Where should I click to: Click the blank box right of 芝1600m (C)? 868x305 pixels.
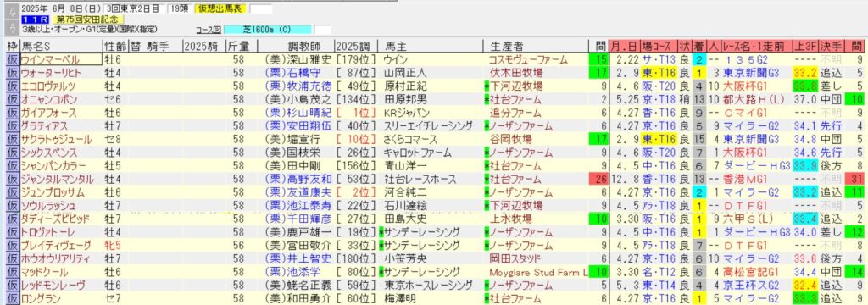point(323,30)
